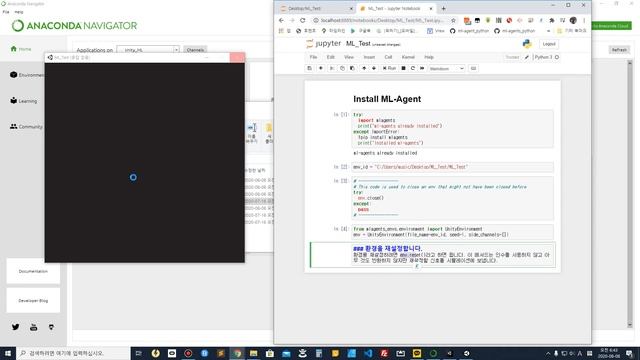Click the Jupyter logo
640x360 pixels.
click(x=323, y=43)
